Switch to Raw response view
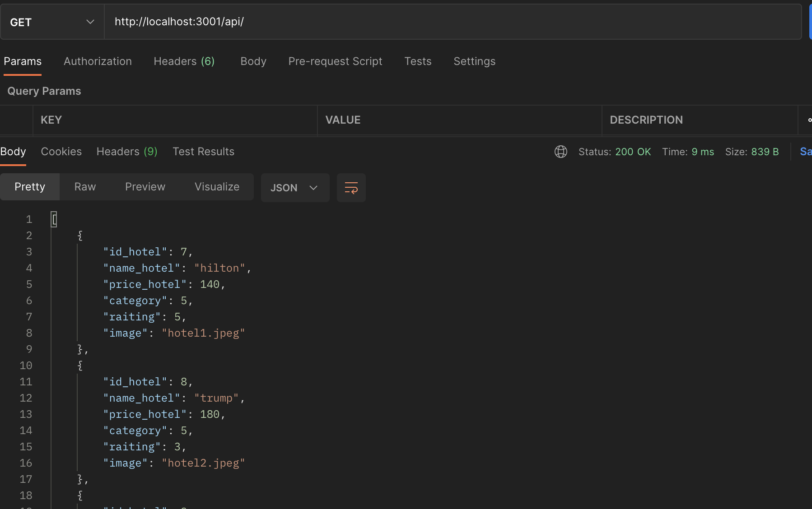Viewport: 812px width, 509px height. pyautogui.click(x=84, y=186)
